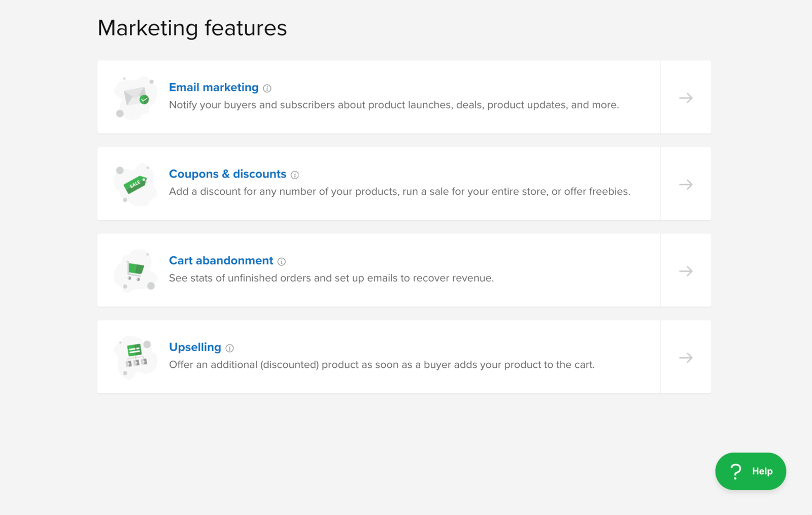
Task: Open Upselling using the right arrow
Action: point(686,358)
